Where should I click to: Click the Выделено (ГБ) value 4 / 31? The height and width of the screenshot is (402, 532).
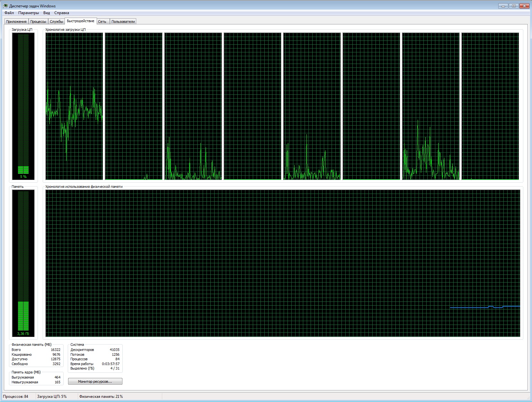click(x=115, y=368)
